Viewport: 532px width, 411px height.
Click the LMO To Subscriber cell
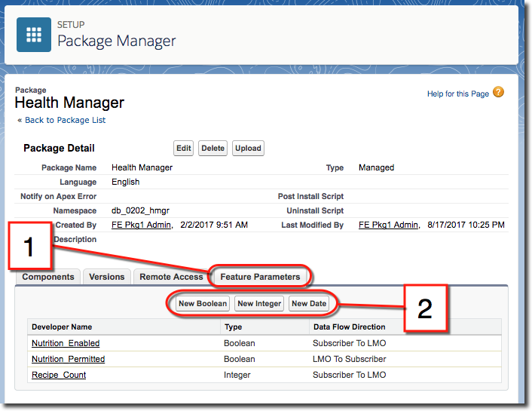point(349,359)
